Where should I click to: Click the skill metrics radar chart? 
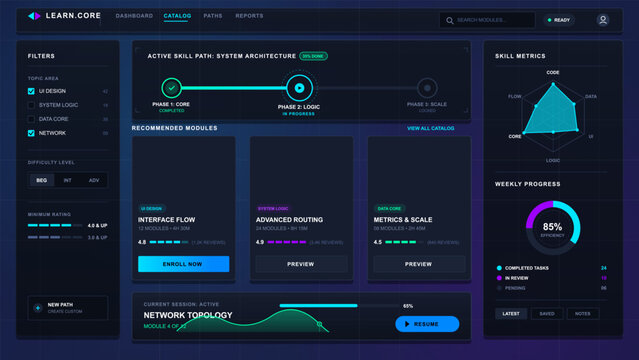pos(553,116)
